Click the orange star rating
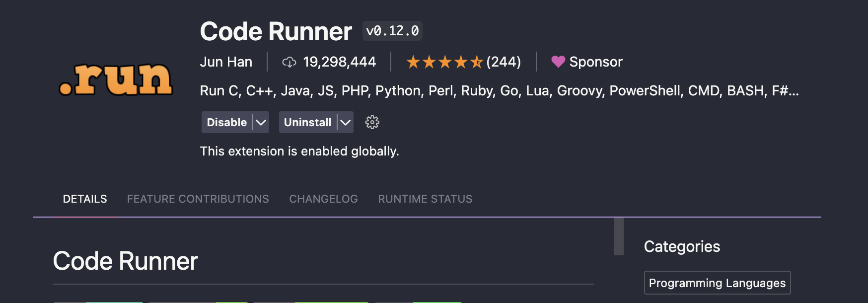868x303 pixels. 444,62
